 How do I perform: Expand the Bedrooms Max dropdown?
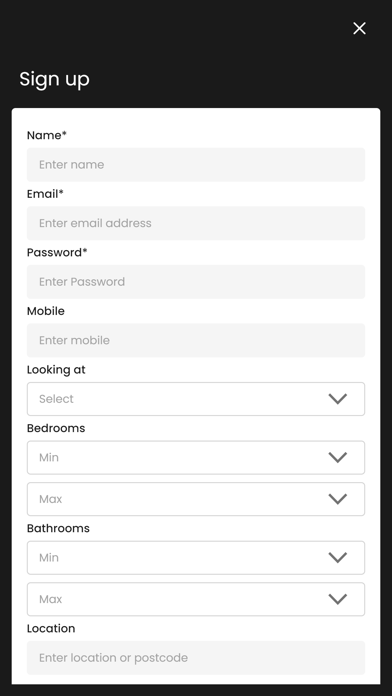tap(196, 499)
